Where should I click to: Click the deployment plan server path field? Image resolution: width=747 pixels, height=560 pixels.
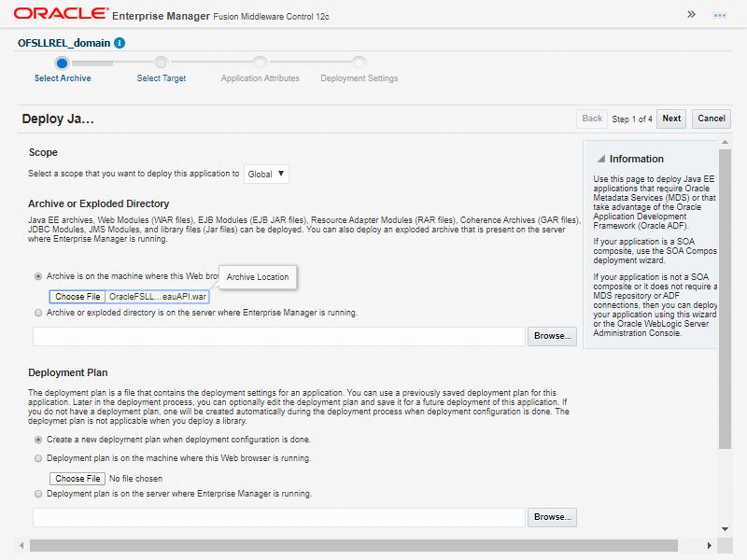(x=279, y=517)
